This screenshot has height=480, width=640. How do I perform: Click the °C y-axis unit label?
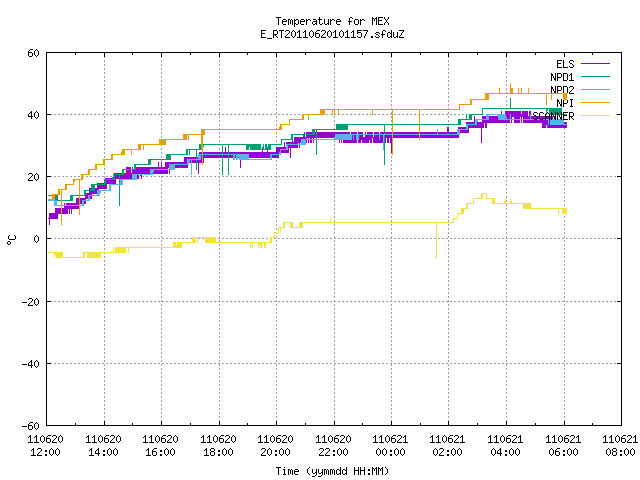[11, 240]
